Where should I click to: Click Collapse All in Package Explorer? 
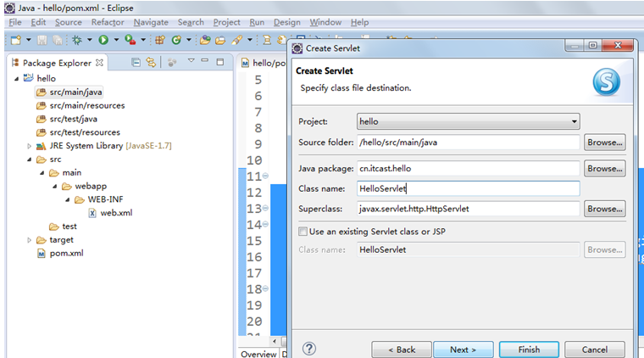point(136,63)
